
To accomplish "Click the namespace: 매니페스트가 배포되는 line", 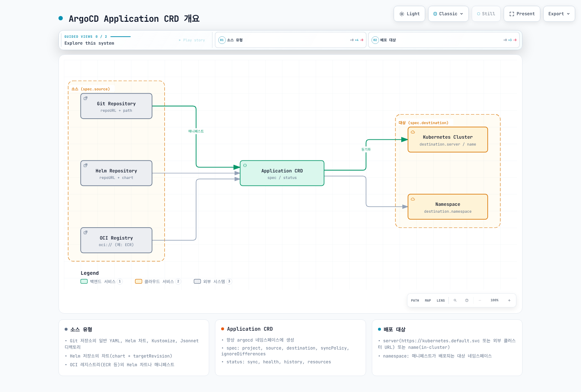I will (x=435, y=356).
